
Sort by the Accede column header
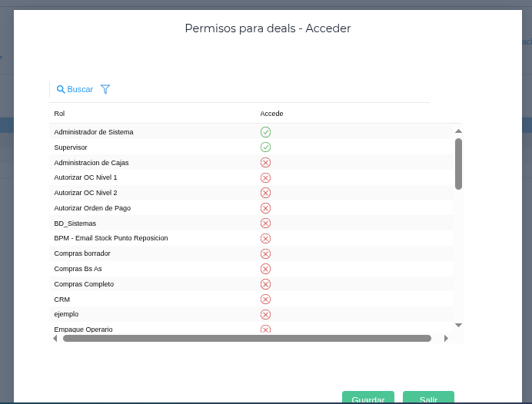[271, 114]
